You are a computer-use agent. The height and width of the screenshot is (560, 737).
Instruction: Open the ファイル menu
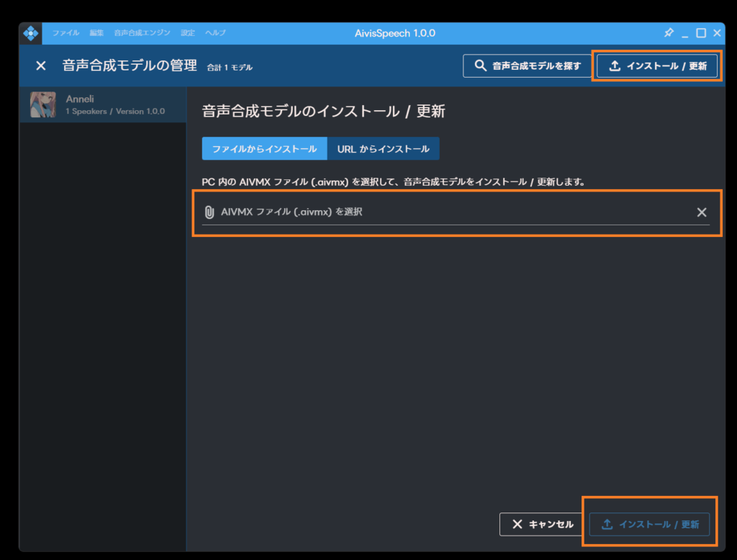(x=65, y=33)
